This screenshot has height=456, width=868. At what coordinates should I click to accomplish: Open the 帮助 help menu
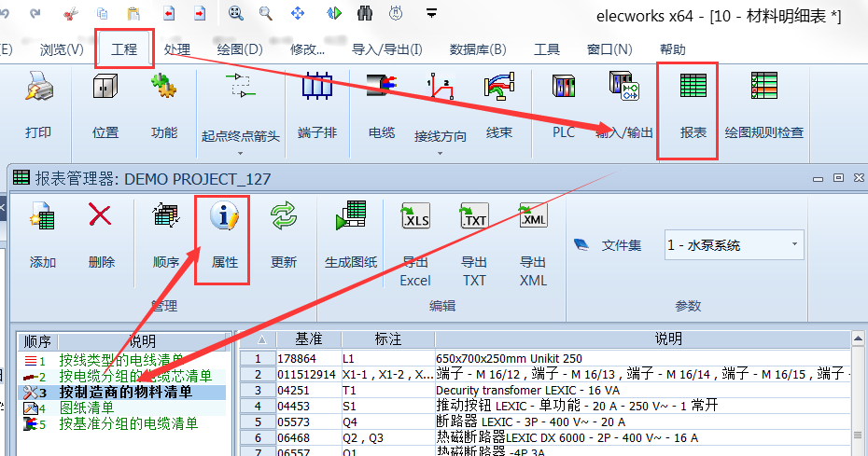click(673, 49)
